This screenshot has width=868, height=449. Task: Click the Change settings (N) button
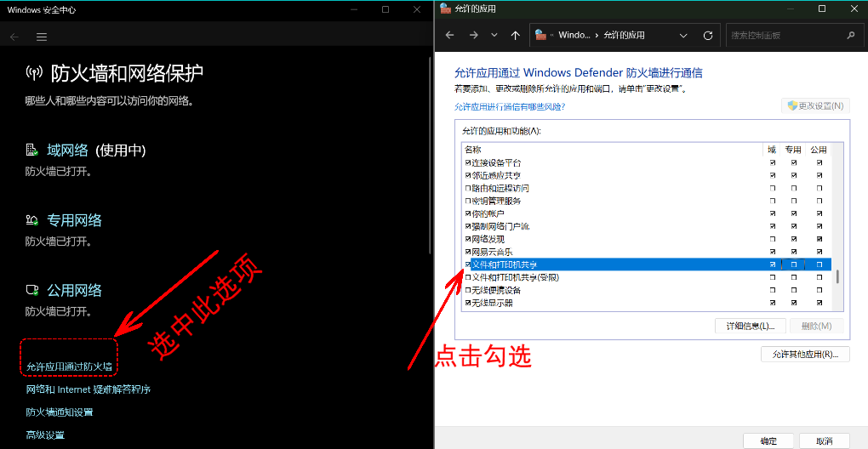tap(815, 105)
